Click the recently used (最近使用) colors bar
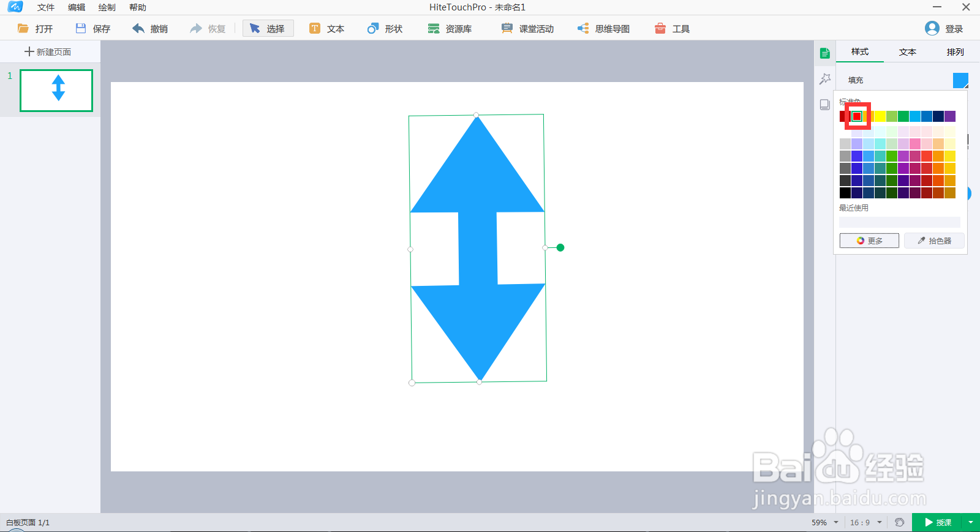This screenshot has height=532, width=980. tap(900, 222)
